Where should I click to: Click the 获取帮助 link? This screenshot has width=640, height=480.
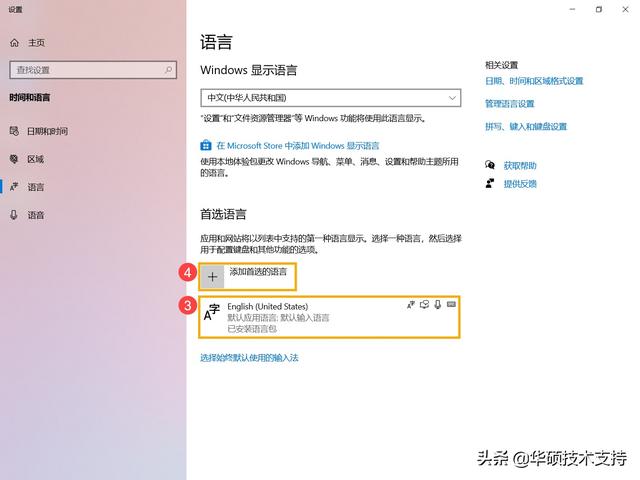(520, 166)
